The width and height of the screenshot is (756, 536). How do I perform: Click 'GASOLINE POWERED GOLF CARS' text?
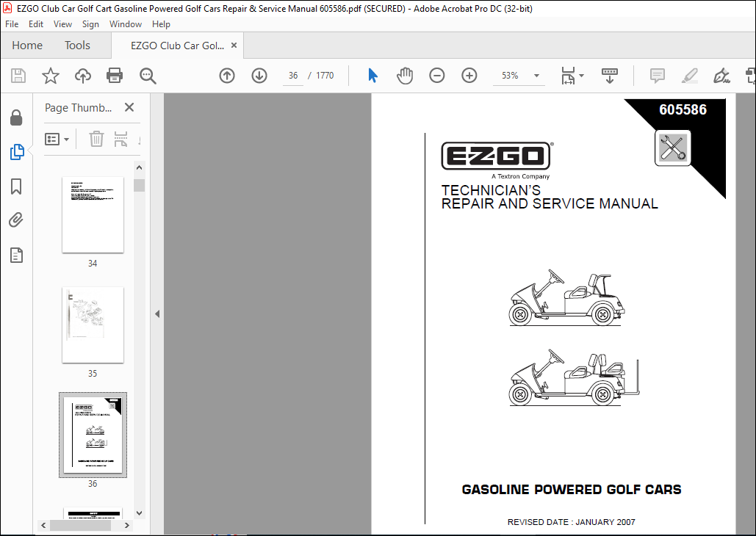point(572,490)
